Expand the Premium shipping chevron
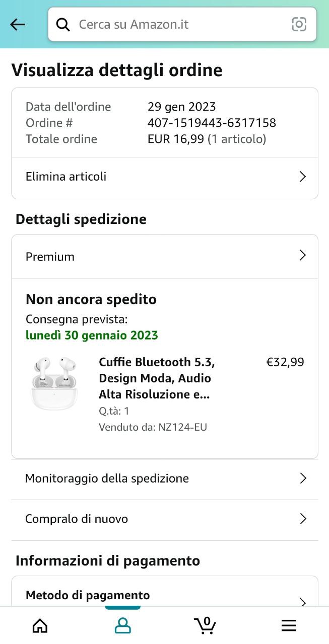329x644 pixels. [302, 256]
